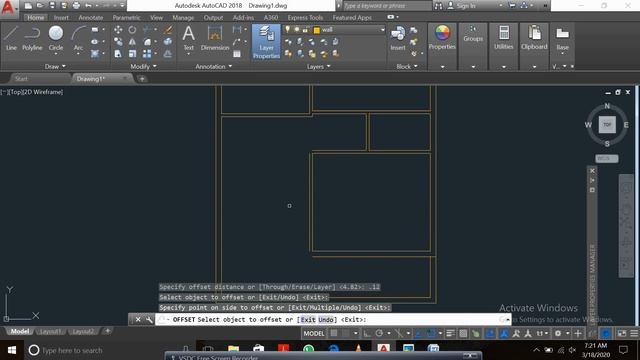This screenshot has width=640, height=360.
Task: Click the Undo arrow in Quick Access toolbar
Action: pyautogui.click(x=88, y=6)
